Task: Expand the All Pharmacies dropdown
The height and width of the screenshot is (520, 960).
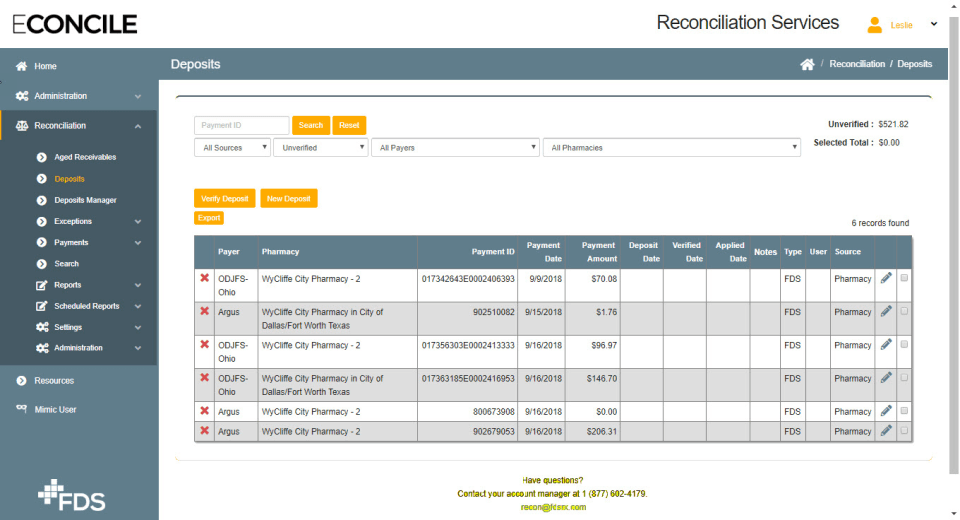Action: point(672,148)
